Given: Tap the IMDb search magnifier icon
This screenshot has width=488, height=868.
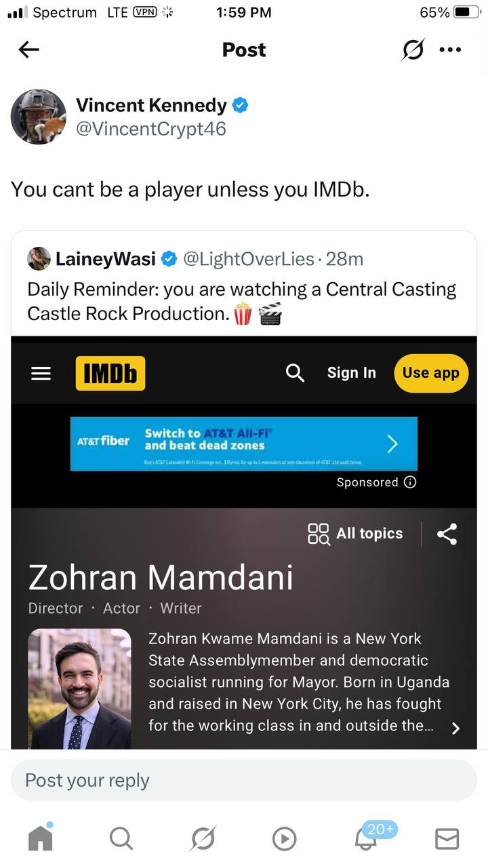Looking at the screenshot, I should point(295,373).
